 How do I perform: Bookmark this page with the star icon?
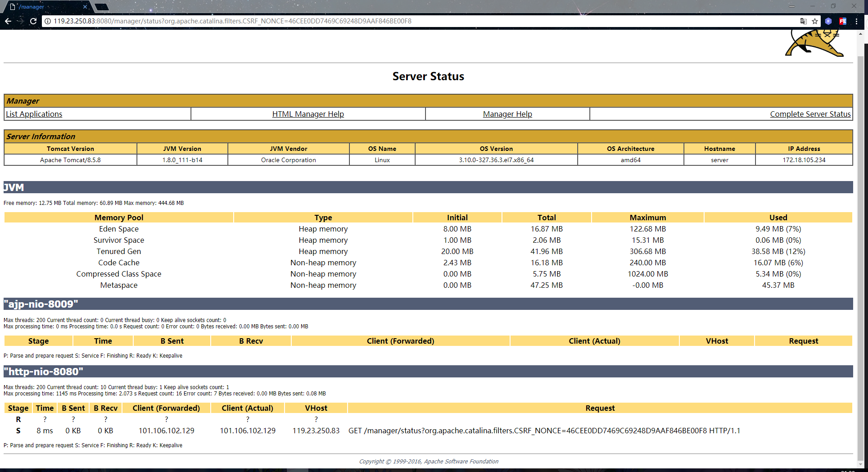(815, 21)
